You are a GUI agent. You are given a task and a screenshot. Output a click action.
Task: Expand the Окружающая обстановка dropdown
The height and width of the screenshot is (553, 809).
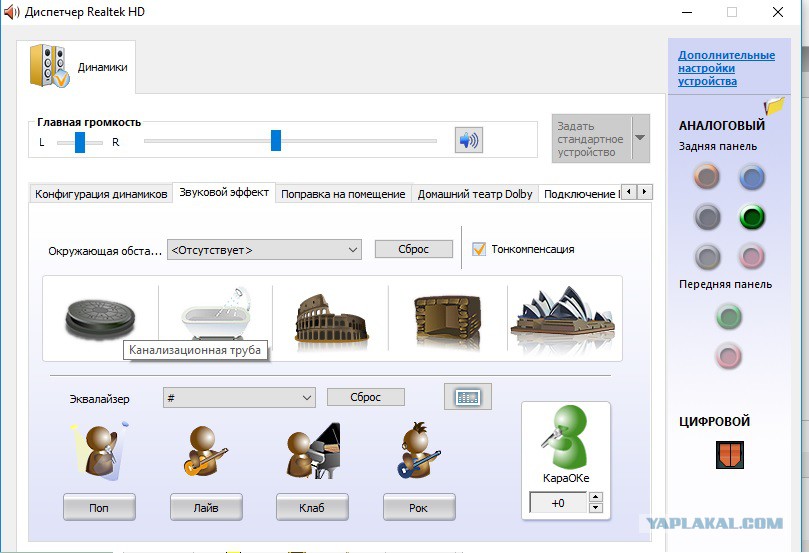pos(353,250)
